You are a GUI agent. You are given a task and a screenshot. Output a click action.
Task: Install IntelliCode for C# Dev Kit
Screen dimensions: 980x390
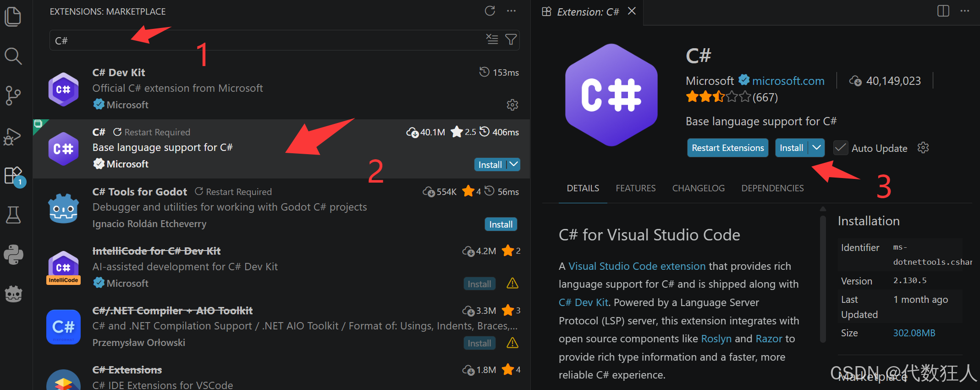[x=479, y=284]
